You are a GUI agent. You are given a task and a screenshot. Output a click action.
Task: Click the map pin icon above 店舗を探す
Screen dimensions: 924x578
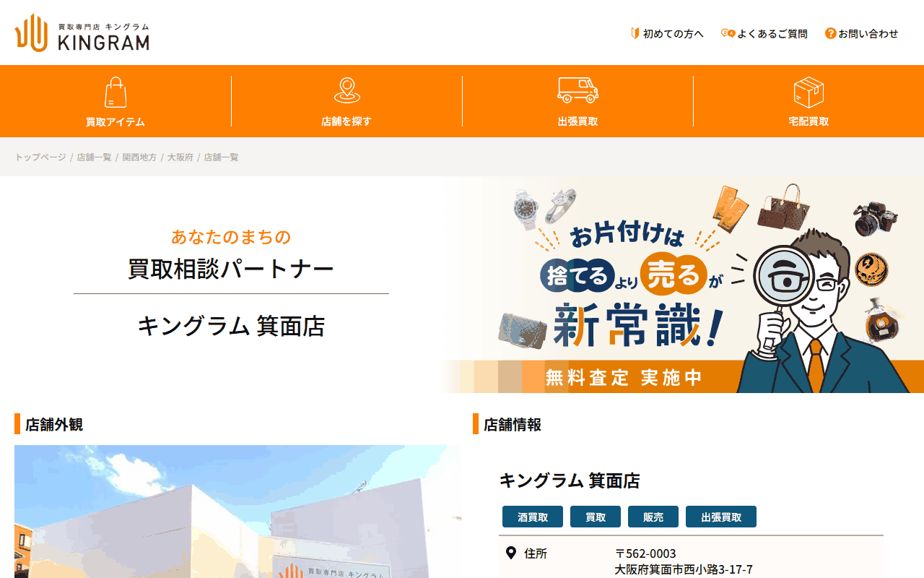pos(346,91)
